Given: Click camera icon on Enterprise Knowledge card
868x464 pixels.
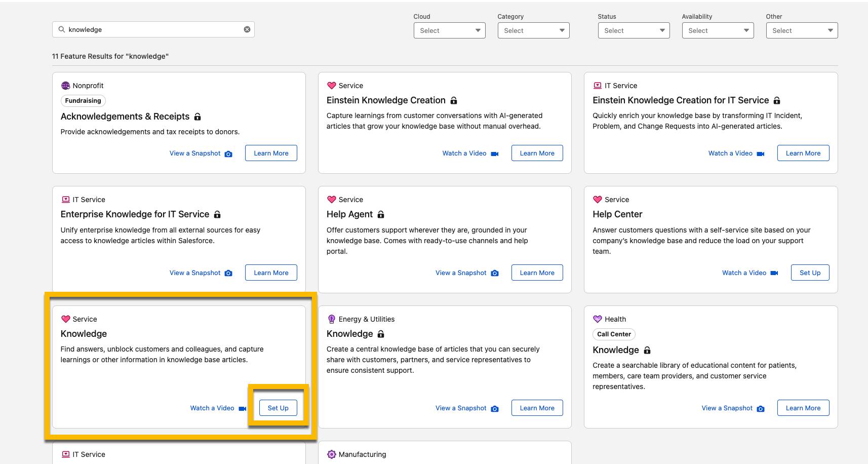Looking at the screenshot, I should click(228, 273).
